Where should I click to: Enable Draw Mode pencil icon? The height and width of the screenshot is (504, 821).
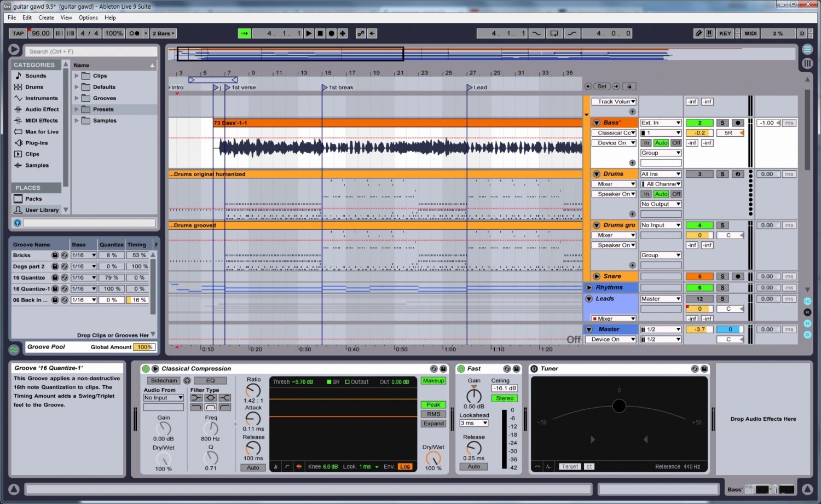tap(698, 33)
